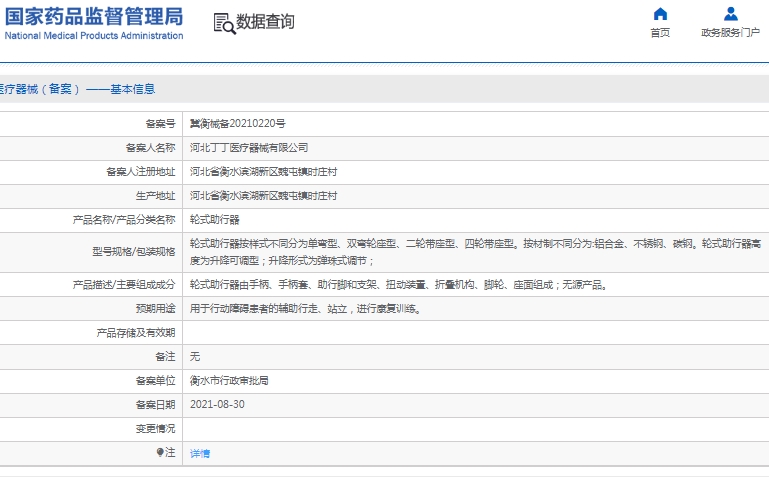Viewport: 769px width, 477px height.
Task: Select product name 轮式助行器
Action: click(x=214, y=220)
